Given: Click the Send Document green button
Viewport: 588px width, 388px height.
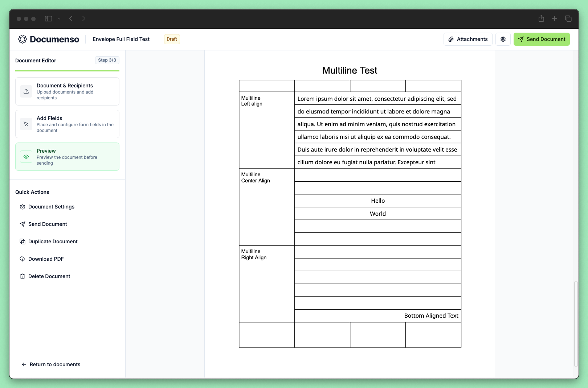Looking at the screenshot, I should pos(541,39).
